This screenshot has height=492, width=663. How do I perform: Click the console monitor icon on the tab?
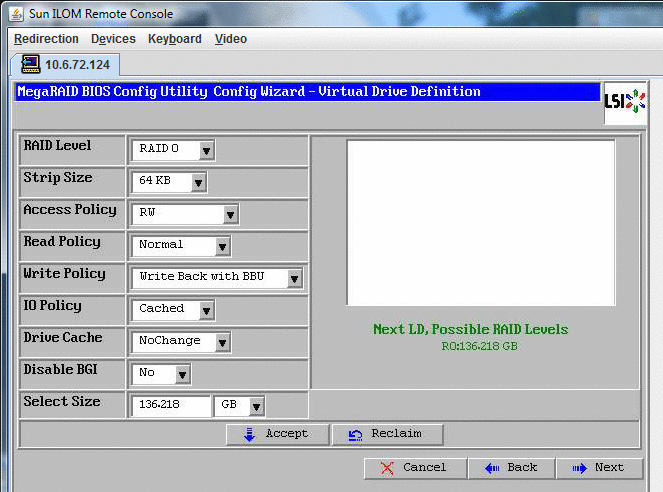pyautogui.click(x=30, y=64)
